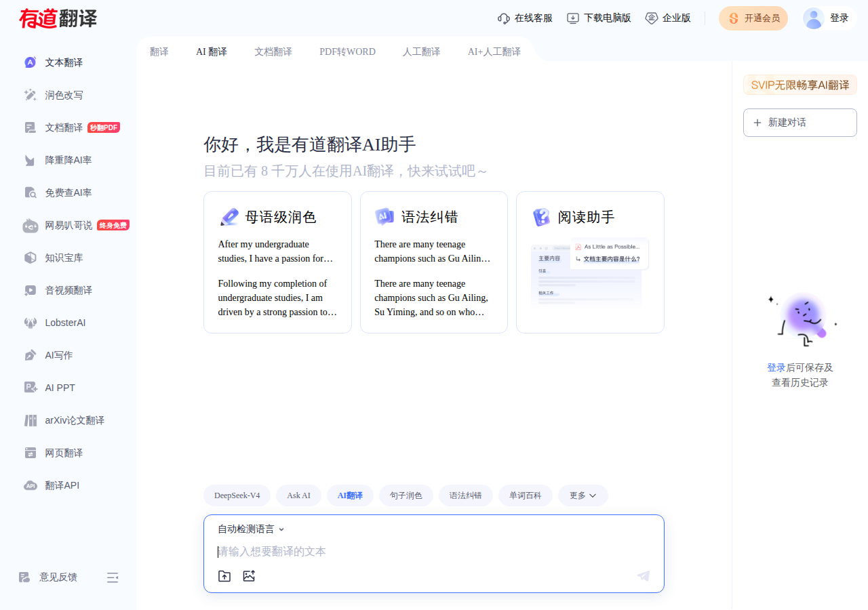This screenshot has height=610, width=868.
Task: Select the AI 翻译 tab
Action: 212,52
